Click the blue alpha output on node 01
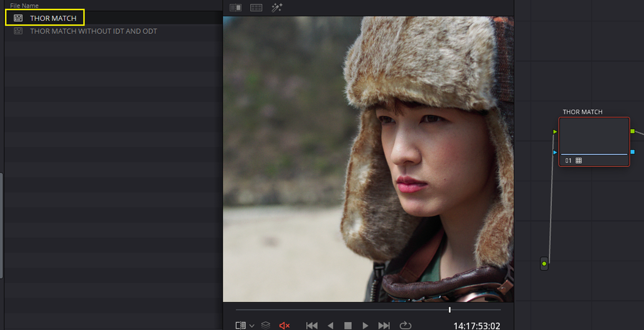The image size is (644, 330). (x=632, y=151)
